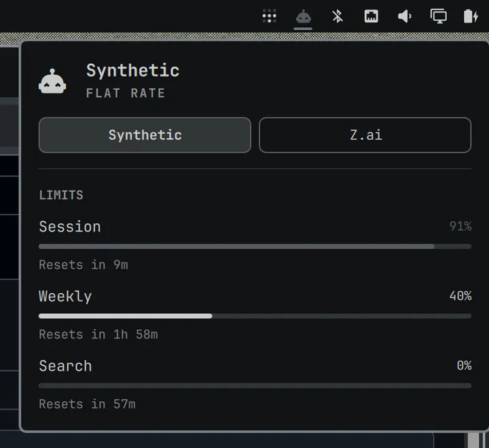Open the display monitor tray icon
The width and height of the screenshot is (489, 448).
click(439, 16)
